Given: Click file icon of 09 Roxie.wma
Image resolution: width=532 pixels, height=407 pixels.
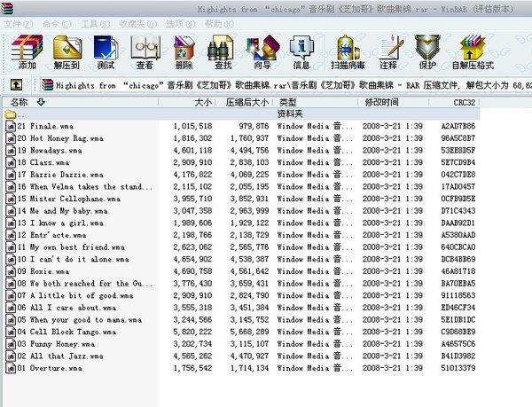Looking at the screenshot, I should (x=11, y=271).
